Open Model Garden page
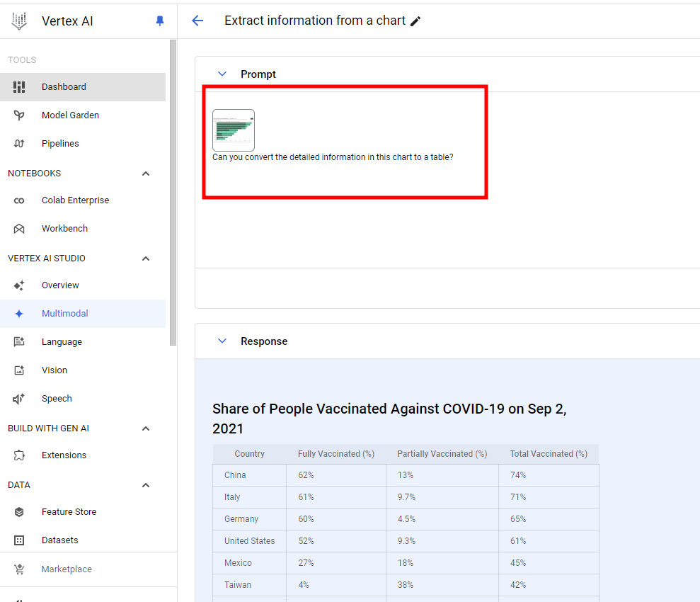 coord(83,115)
